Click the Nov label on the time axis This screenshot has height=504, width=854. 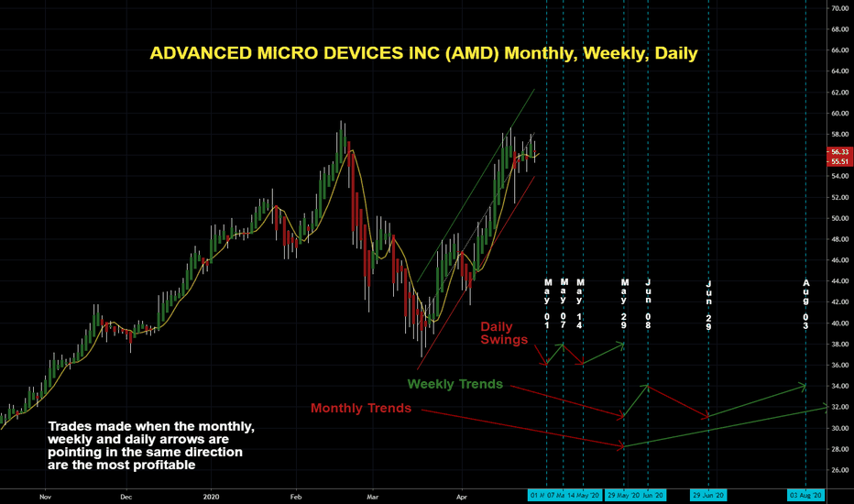click(x=45, y=497)
